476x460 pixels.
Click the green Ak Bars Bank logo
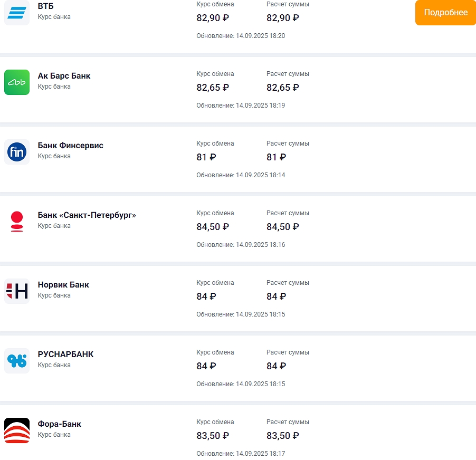pos(17,82)
